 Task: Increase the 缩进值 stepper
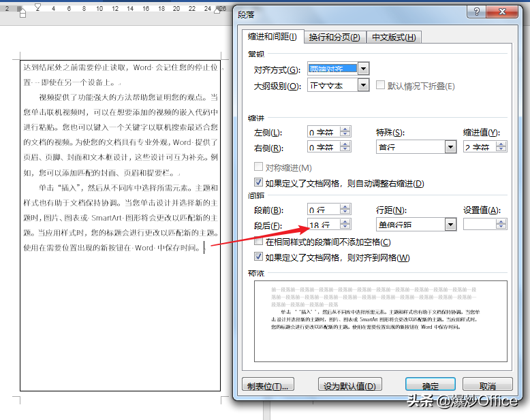pyautogui.click(x=501, y=144)
